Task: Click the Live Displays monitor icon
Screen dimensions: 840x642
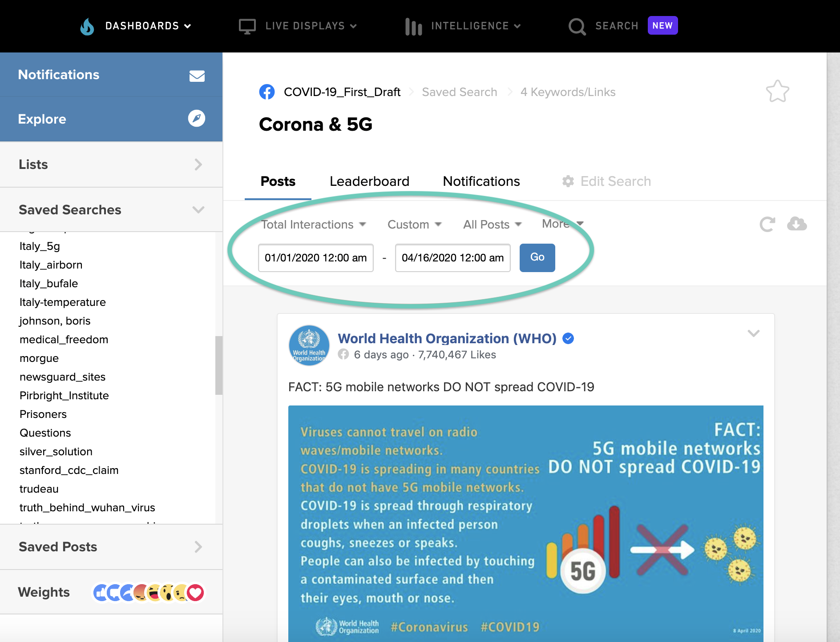Action: [247, 26]
